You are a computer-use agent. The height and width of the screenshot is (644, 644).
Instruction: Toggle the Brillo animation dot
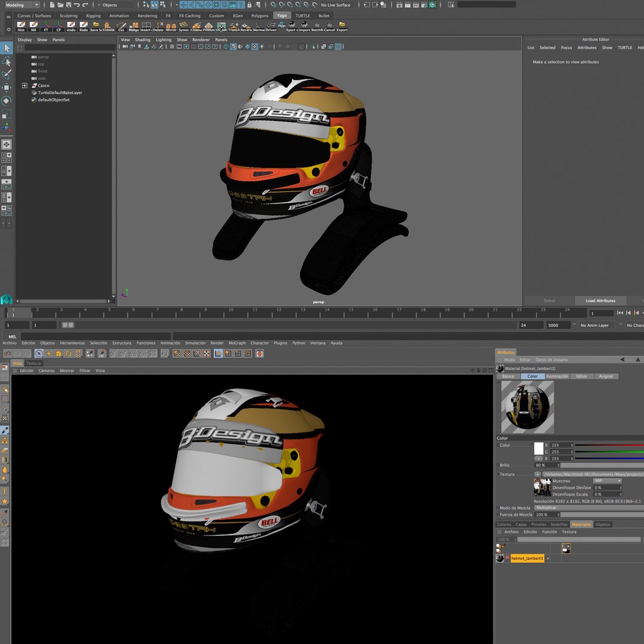[x=498, y=465]
